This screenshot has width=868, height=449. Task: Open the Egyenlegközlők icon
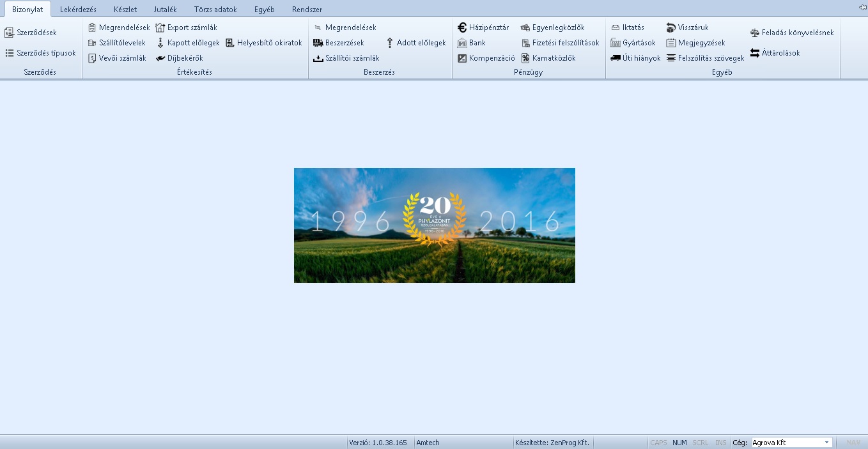pos(525,27)
